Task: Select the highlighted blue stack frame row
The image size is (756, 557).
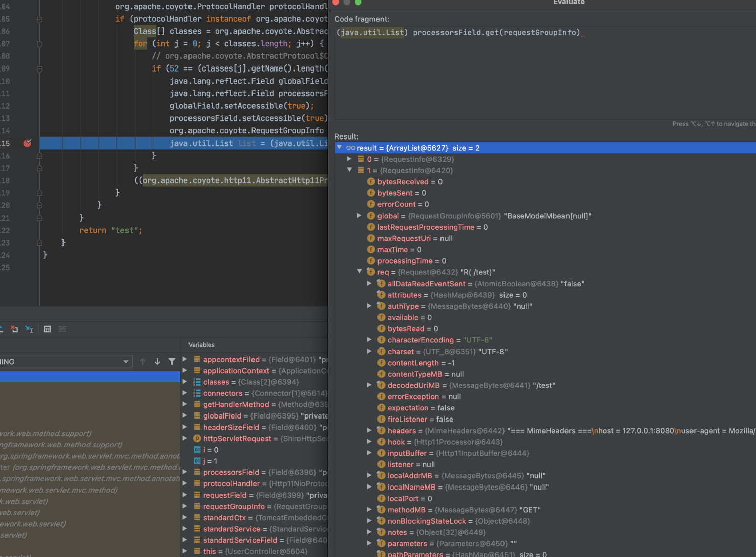Action: 90,377
